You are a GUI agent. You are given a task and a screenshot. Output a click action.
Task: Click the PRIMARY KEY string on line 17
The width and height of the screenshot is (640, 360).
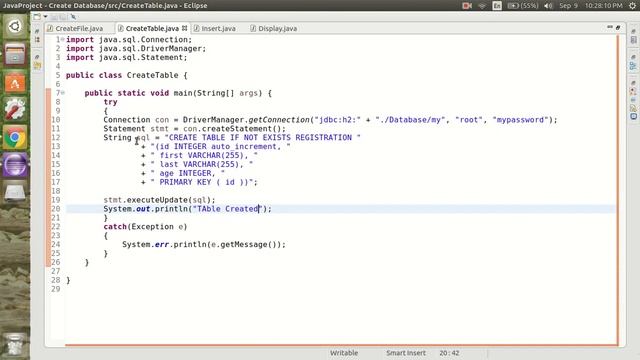[x=202, y=182]
